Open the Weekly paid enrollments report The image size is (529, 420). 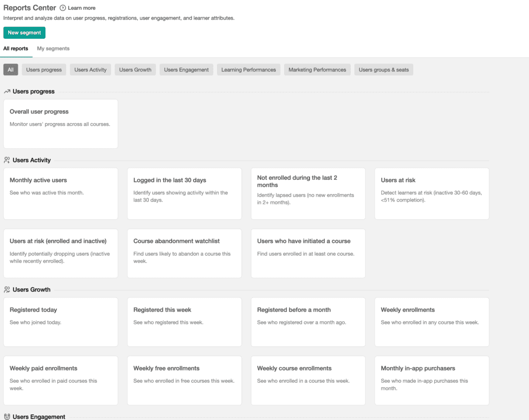point(60,380)
